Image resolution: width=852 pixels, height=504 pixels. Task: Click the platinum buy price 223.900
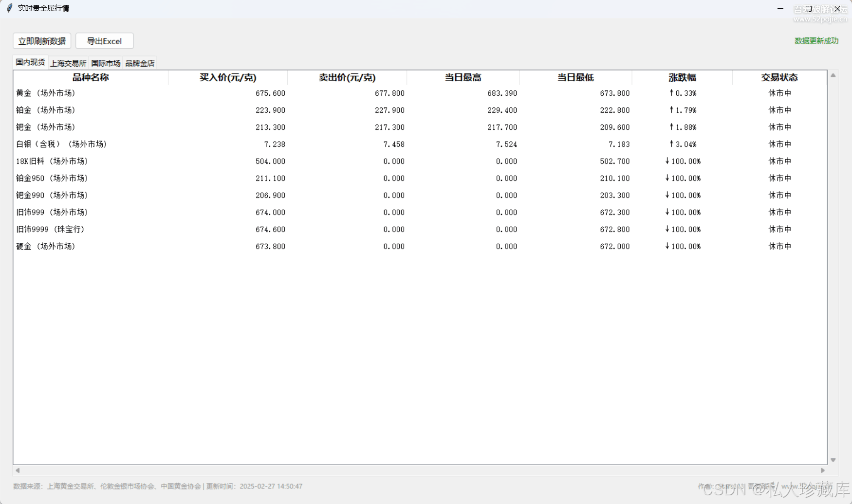[270, 110]
